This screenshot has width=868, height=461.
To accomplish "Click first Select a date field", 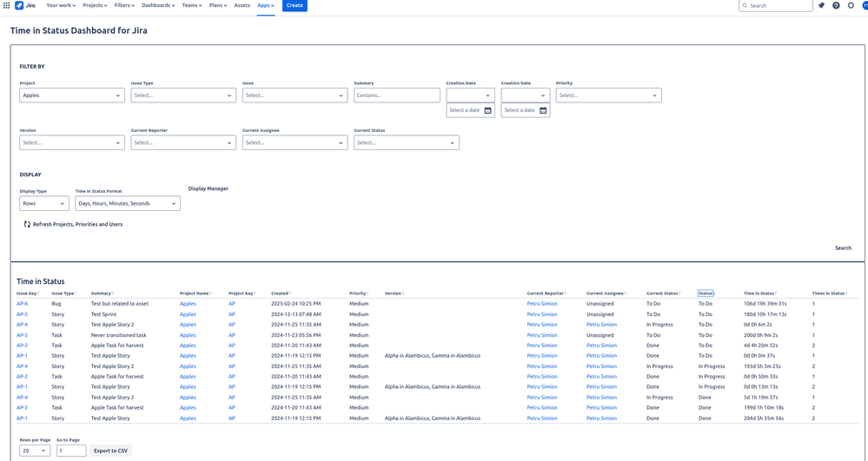I will 471,110.
